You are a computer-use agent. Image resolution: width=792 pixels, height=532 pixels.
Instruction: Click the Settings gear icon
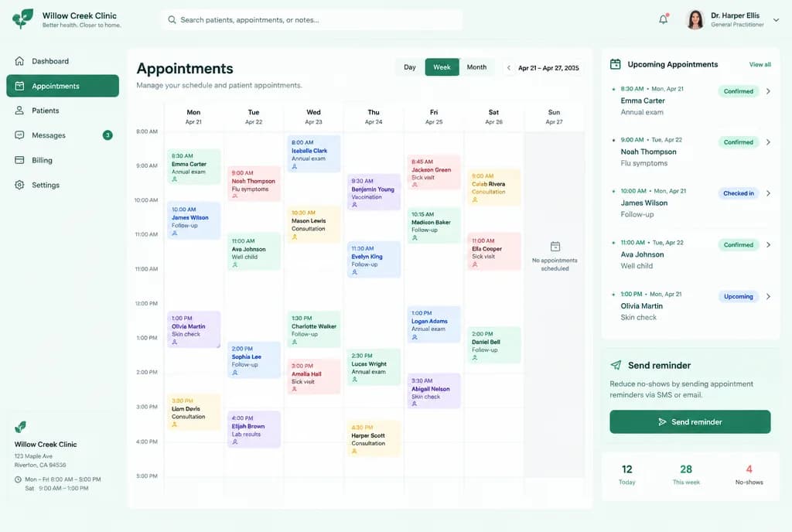coord(19,185)
